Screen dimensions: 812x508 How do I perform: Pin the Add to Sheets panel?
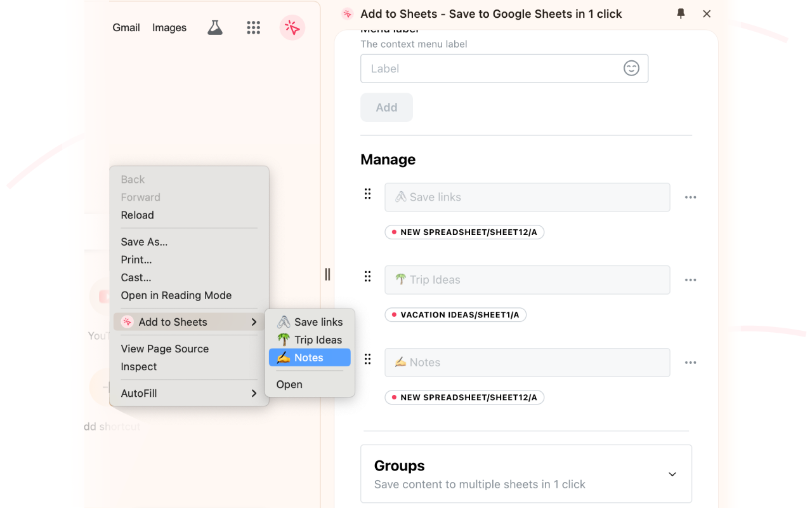pyautogui.click(x=681, y=13)
